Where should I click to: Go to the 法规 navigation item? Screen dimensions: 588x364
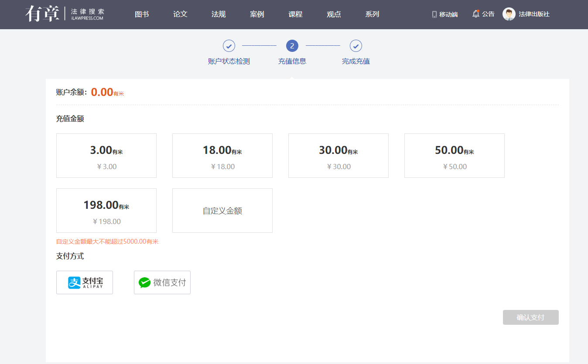pyautogui.click(x=219, y=14)
